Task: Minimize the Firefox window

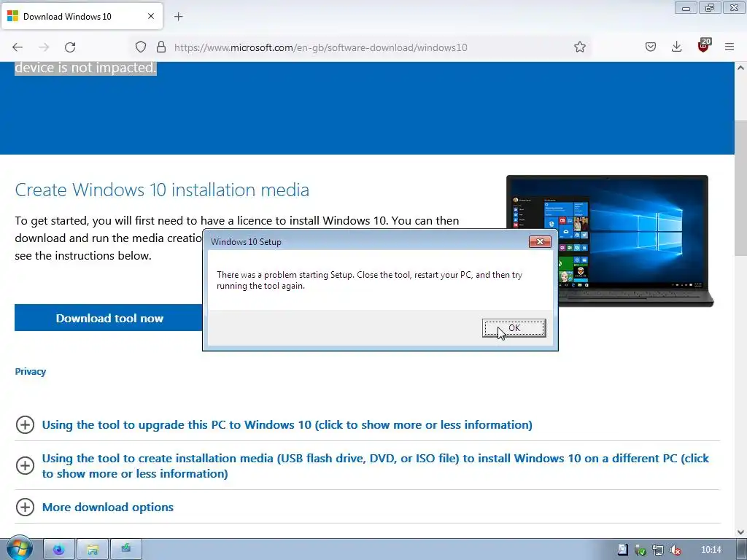Action: click(686, 8)
